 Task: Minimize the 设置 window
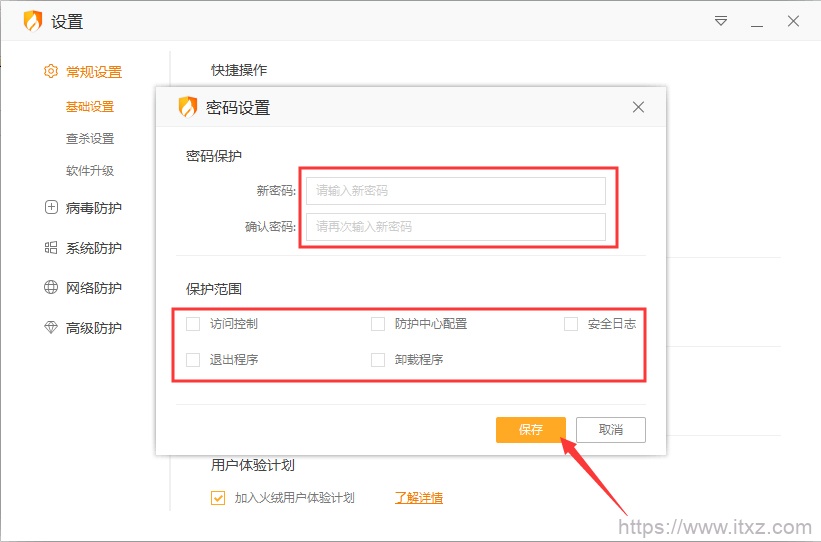757,25
